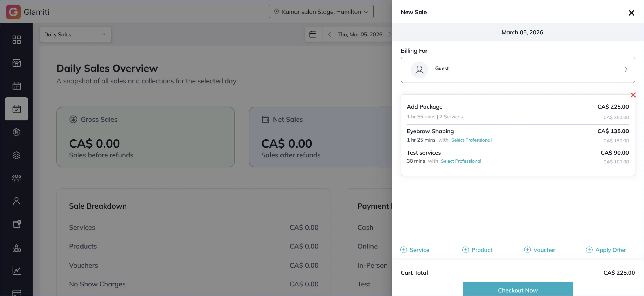Click the percent discount badge sidebar icon

16,132
